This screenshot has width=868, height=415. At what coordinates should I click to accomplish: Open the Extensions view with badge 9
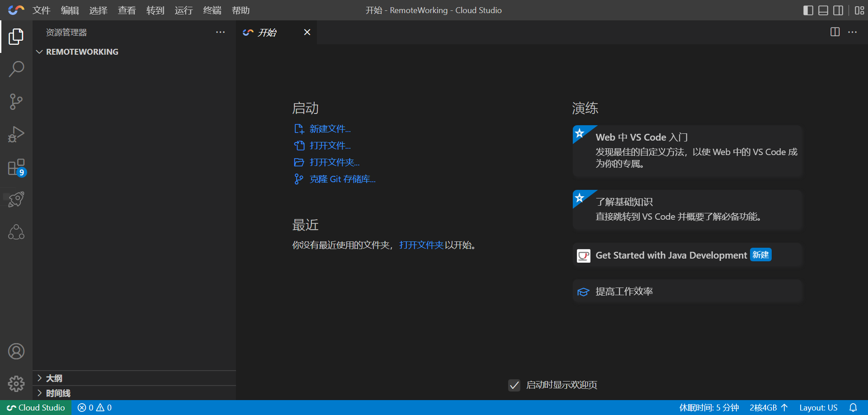[x=16, y=167]
